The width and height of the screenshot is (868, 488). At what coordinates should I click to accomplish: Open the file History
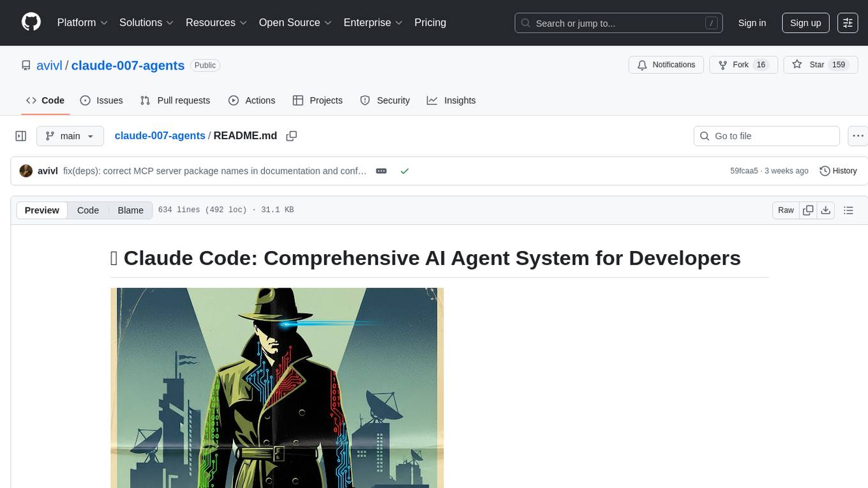point(838,171)
